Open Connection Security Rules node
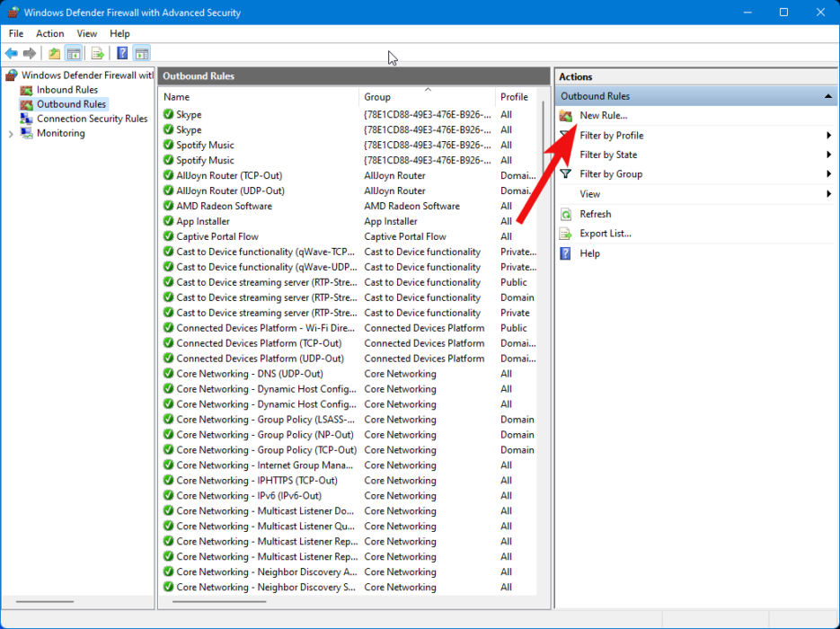Screen dimensions: 840x629 click(92, 119)
